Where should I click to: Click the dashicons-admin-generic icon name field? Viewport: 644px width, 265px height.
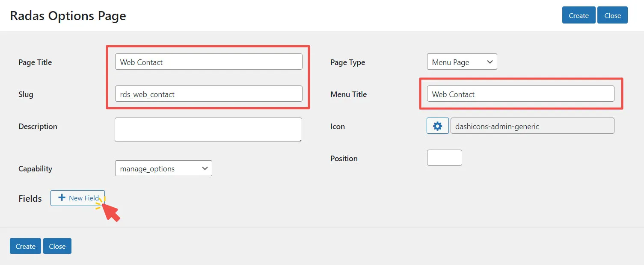point(532,126)
